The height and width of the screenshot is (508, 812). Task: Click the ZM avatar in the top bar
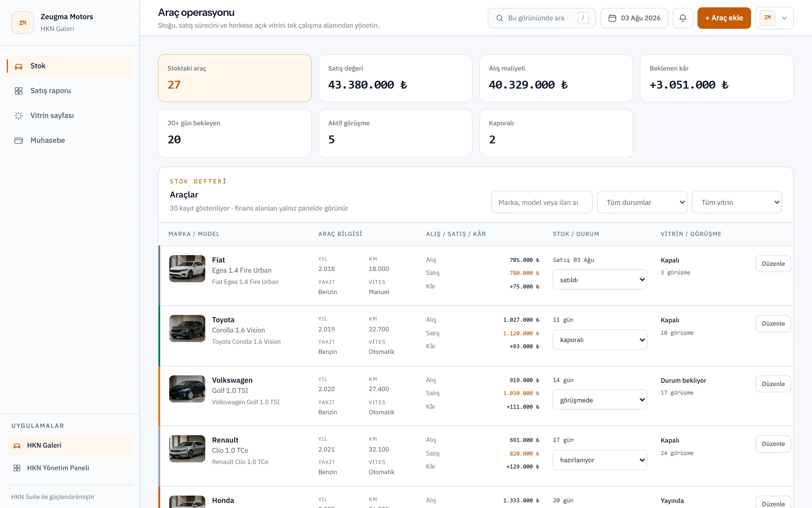[767, 18]
